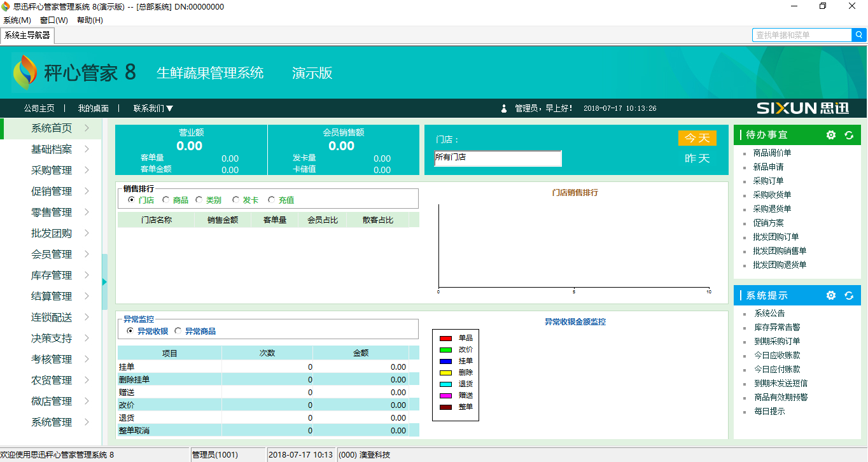Screen dimensions: 868x462
Task: Open settings gear in 系统提示 panel
Action: (831, 295)
